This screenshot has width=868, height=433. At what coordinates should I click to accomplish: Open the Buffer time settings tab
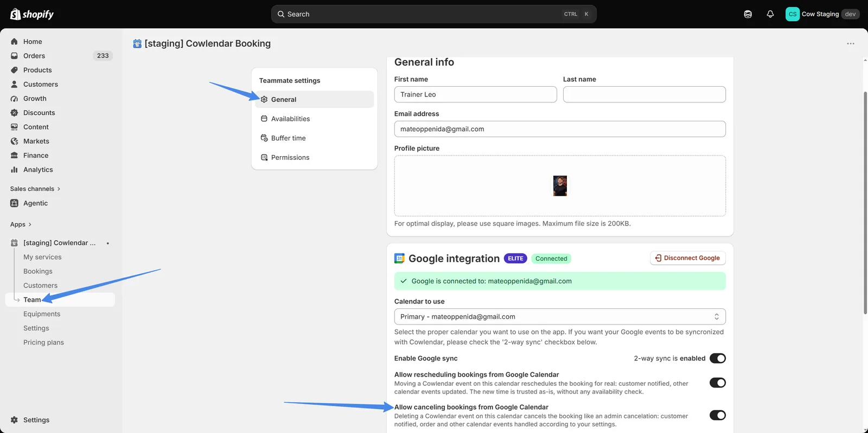click(x=314, y=138)
